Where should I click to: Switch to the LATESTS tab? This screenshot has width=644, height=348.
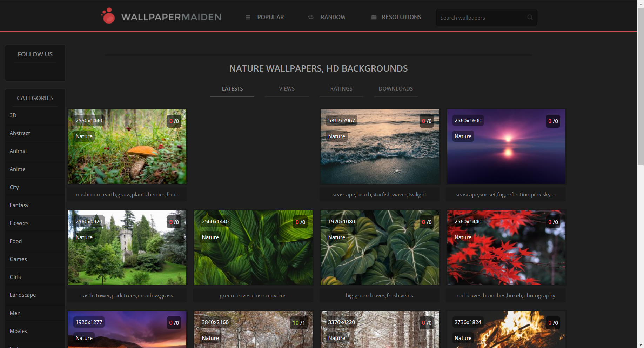[x=232, y=89]
